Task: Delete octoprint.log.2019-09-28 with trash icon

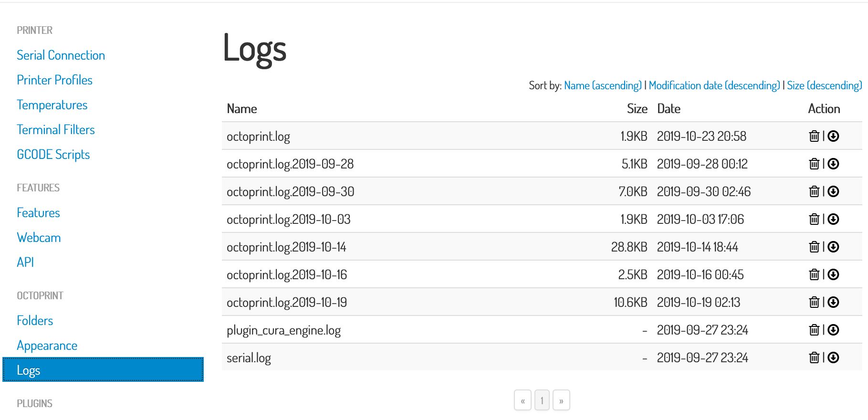Action: pyautogui.click(x=814, y=164)
